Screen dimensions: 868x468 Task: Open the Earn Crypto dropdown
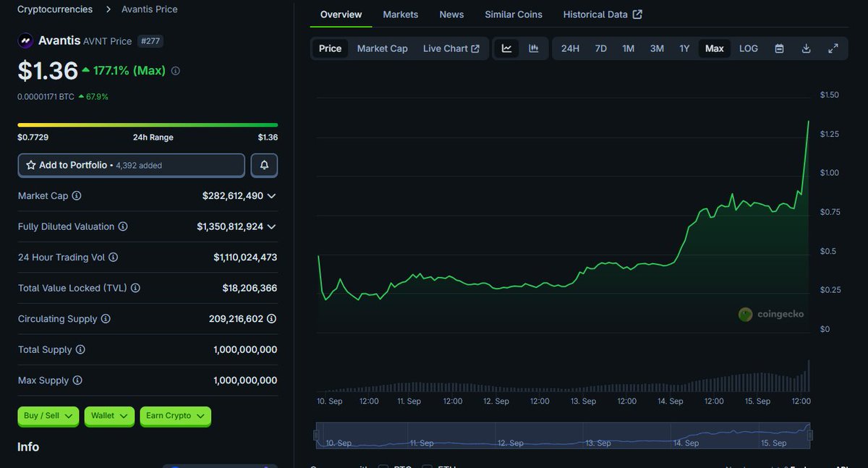(x=175, y=416)
